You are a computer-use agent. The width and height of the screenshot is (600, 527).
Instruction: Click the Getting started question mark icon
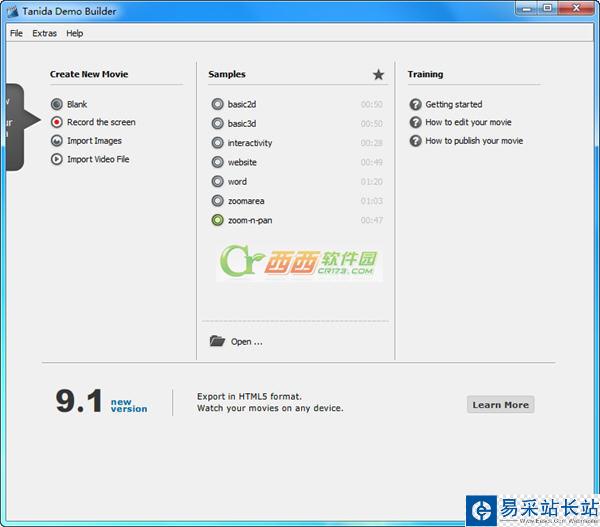(415, 104)
